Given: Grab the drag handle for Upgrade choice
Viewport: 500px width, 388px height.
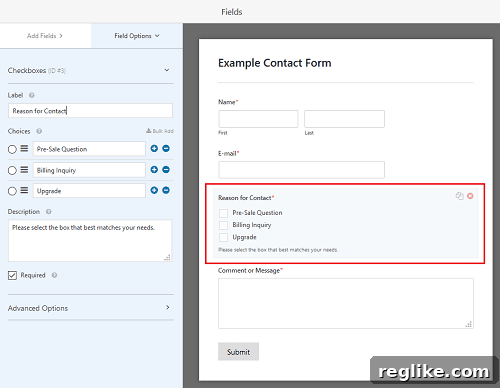Looking at the screenshot, I should click(24, 191).
